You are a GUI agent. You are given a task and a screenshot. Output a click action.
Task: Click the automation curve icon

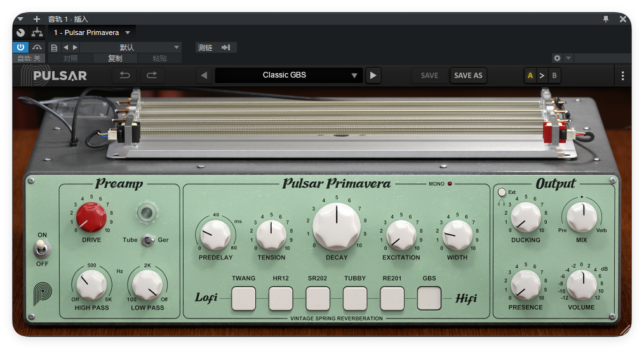tap(37, 47)
